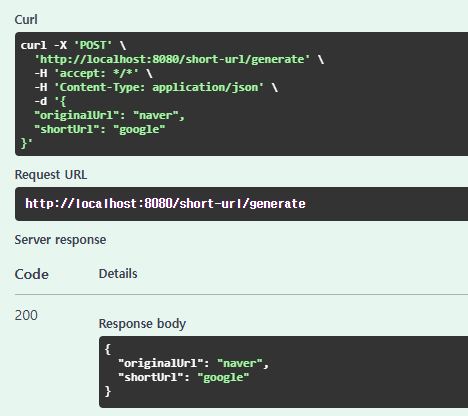Click the shortUrl google line in curl
This screenshot has width=468, height=416.
(x=100, y=129)
